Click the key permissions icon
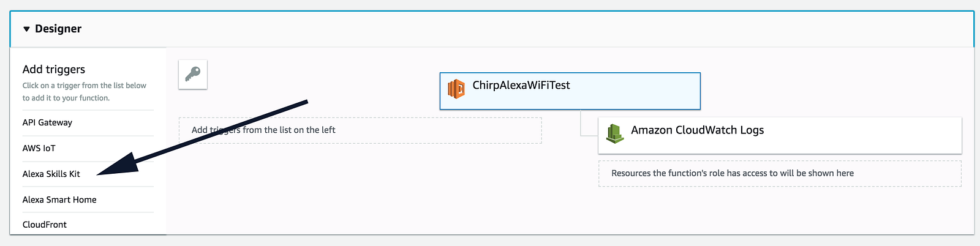 (193, 75)
